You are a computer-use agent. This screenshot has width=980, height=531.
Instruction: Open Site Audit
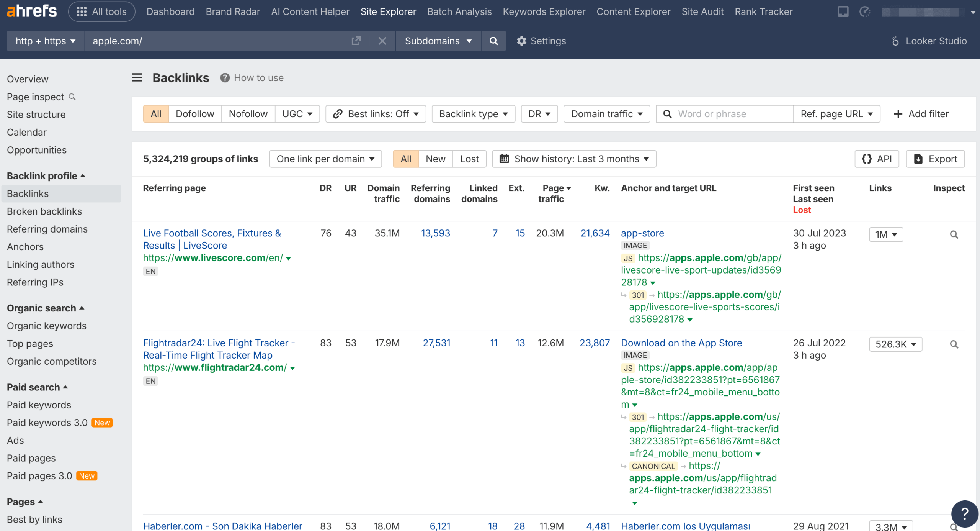702,11
